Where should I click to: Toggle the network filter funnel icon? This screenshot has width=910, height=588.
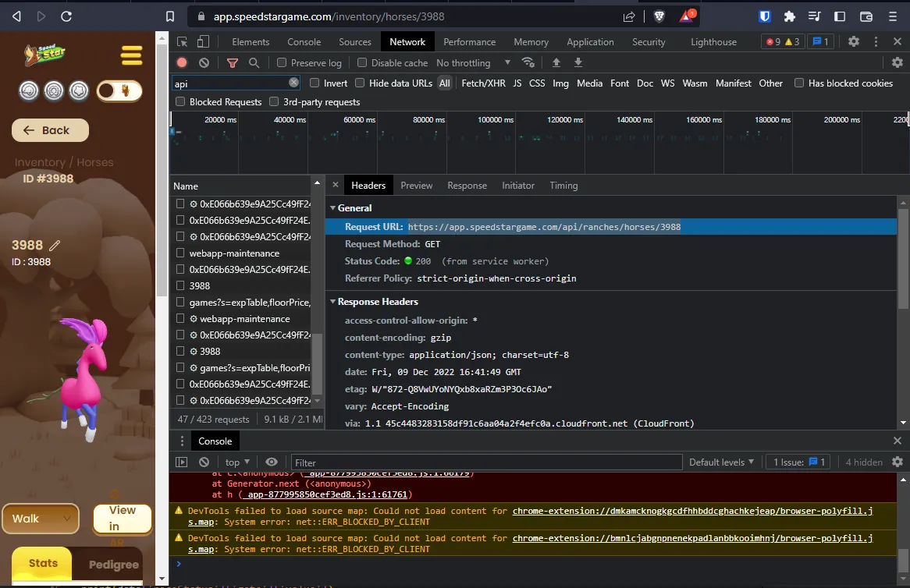tap(233, 62)
